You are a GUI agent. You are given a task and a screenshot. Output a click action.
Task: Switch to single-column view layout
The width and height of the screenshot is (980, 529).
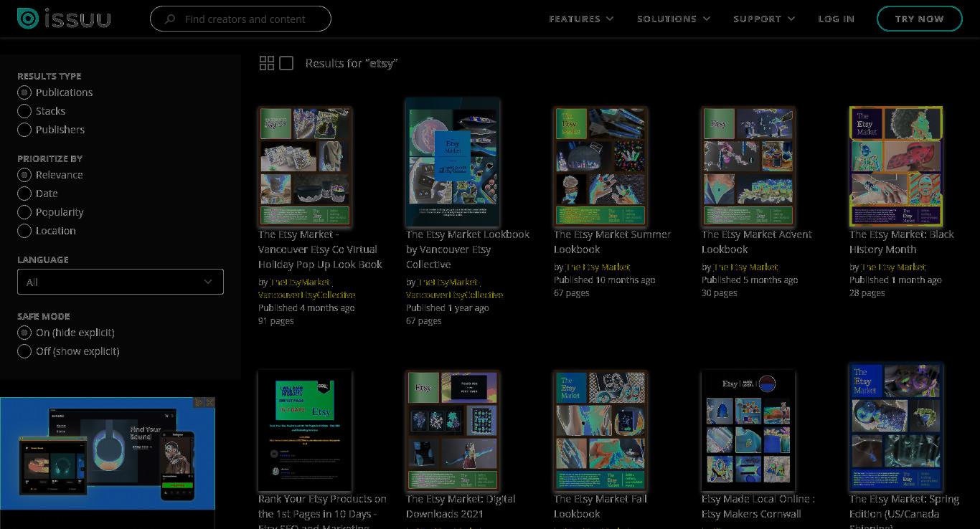tap(286, 63)
